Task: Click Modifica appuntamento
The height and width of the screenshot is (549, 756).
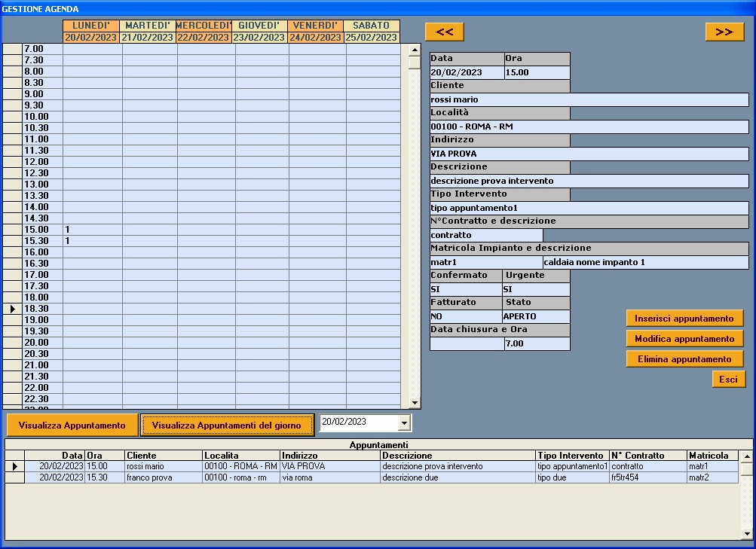Action: click(x=684, y=339)
